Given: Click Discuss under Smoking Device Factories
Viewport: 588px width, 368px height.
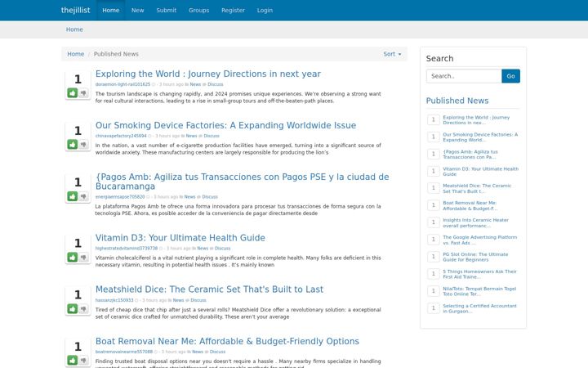Looking at the screenshot, I should click(x=212, y=136).
